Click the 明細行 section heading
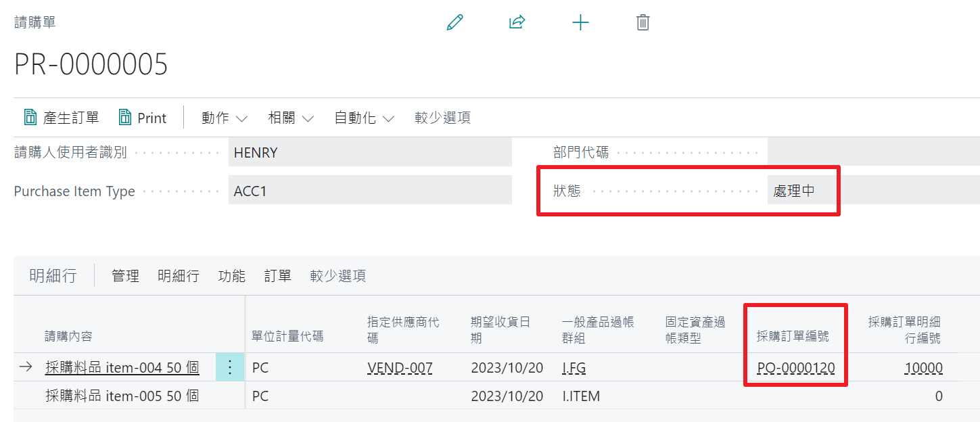980x422 pixels. 53,276
